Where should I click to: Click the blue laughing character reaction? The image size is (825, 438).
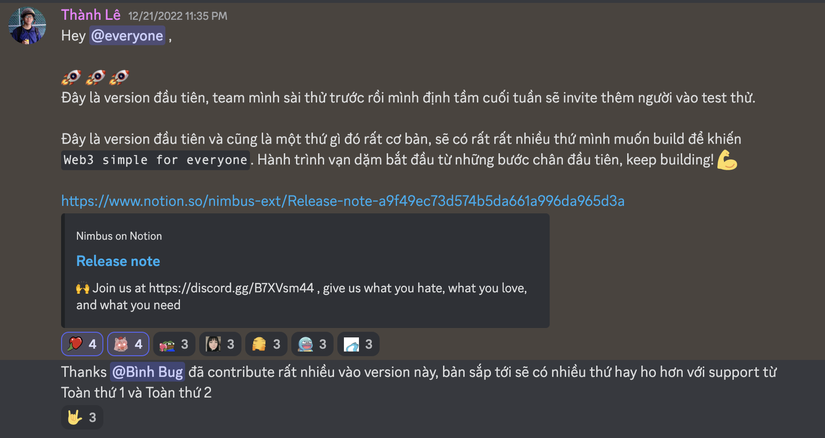pos(312,344)
